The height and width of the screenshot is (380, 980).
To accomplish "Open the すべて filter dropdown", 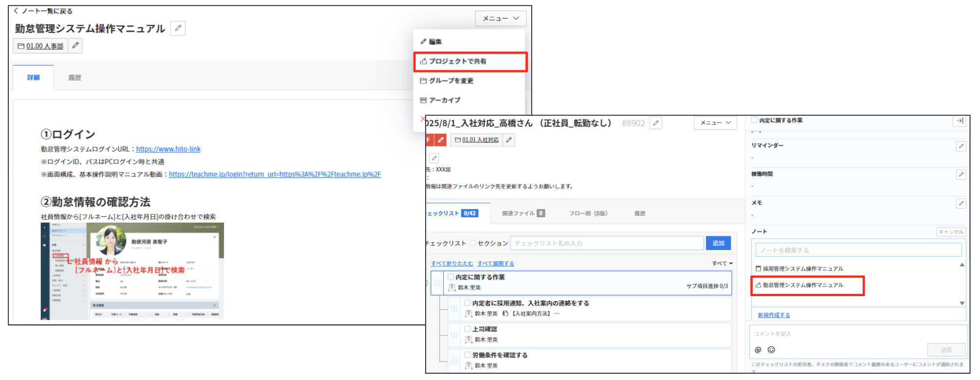I will (x=722, y=264).
